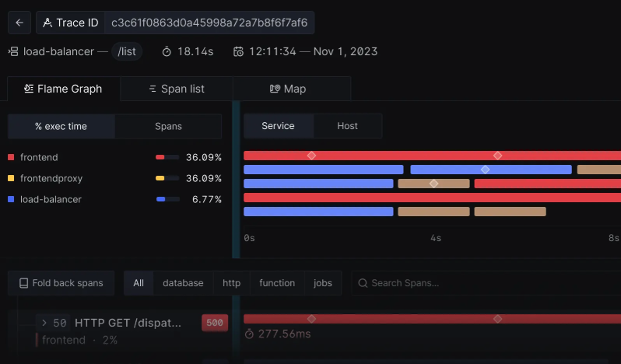Click the red frontend color swatch
Viewport: 621px width, 364px height.
point(11,157)
